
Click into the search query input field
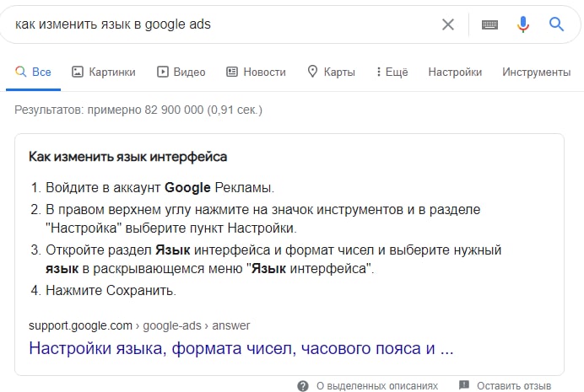(x=224, y=24)
